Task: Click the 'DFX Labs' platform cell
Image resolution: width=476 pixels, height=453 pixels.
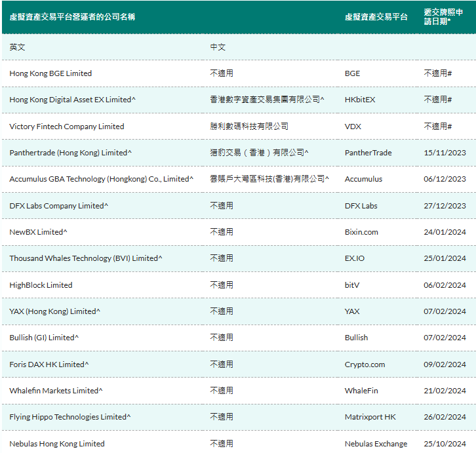Action: click(x=361, y=206)
